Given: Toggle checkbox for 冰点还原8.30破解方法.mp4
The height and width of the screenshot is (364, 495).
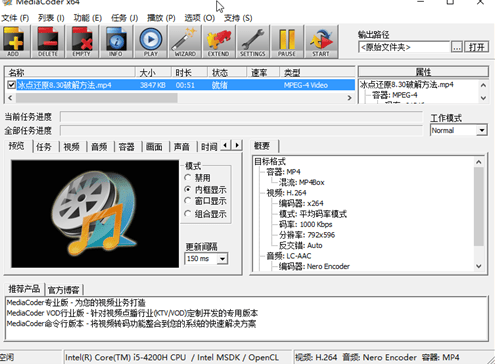Looking at the screenshot, I should coord(11,85).
